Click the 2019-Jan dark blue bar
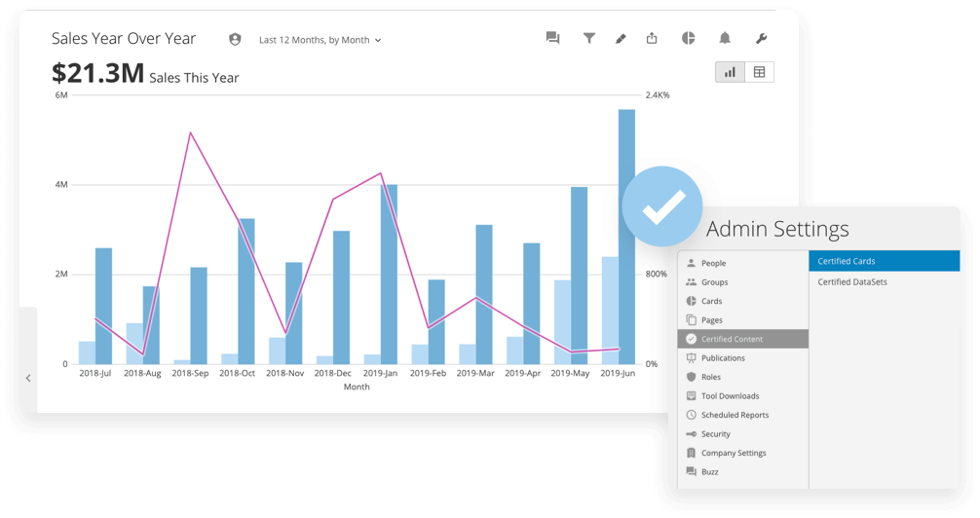 (389, 275)
